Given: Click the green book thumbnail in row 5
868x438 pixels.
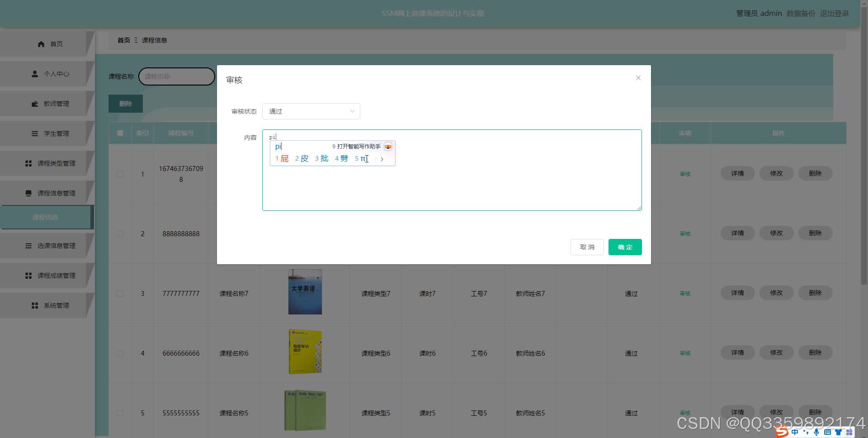Looking at the screenshot, I should [x=305, y=411].
